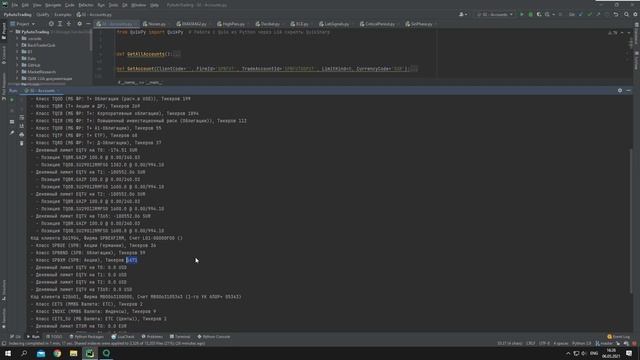
Task: Open the Window menu
Action: [139, 5]
